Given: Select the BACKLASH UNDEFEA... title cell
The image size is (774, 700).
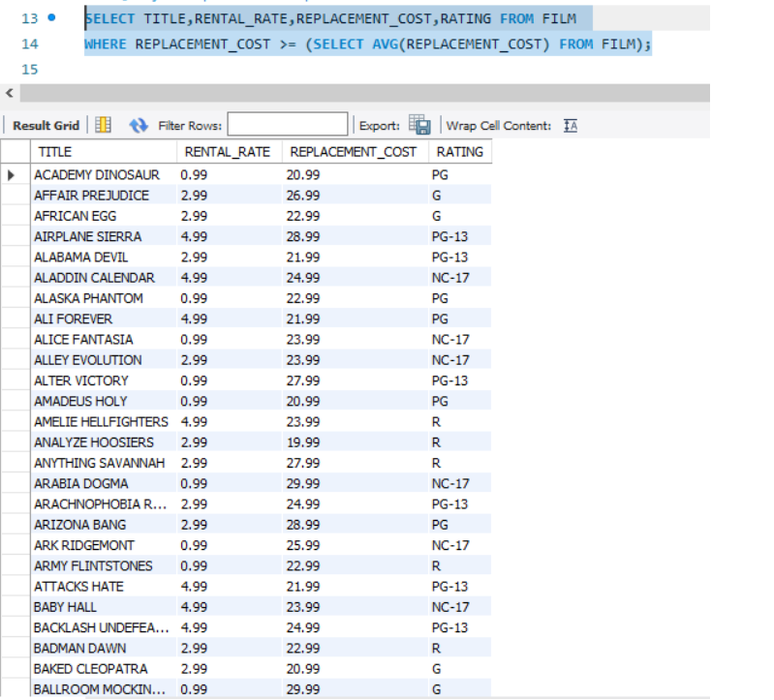Looking at the screenshot, I should click(x=104, y=627).
